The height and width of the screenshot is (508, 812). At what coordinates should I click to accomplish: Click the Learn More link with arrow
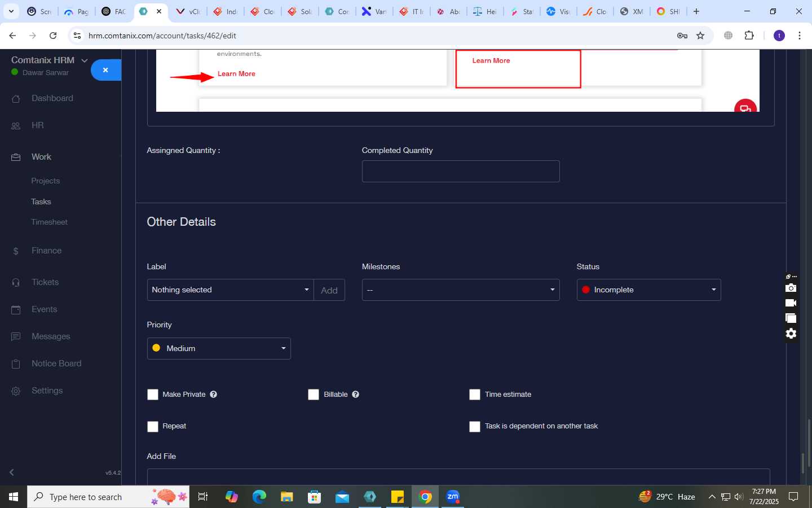click(x=236, y=74)
